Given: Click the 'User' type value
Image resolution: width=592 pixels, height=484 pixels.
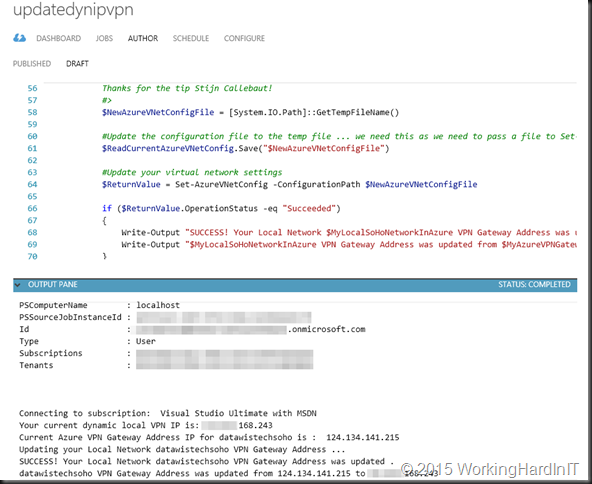Looking at the screenshot, I should 146,341.
